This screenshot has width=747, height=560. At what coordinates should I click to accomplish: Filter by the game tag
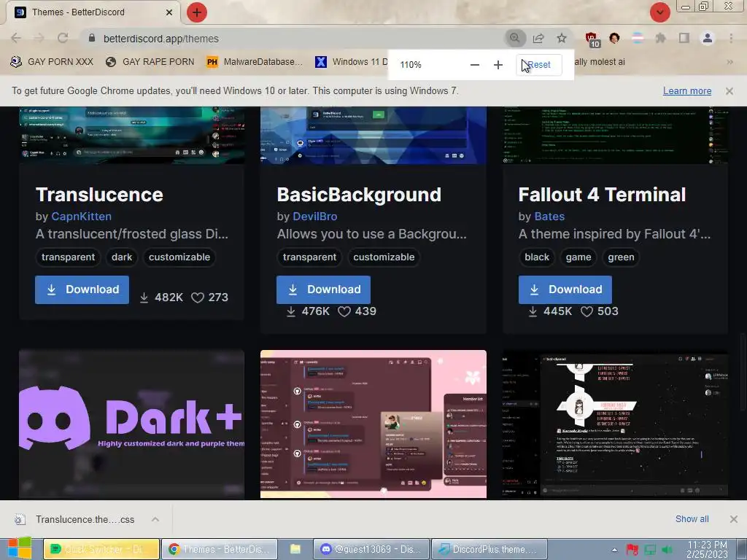pos(578,257)
